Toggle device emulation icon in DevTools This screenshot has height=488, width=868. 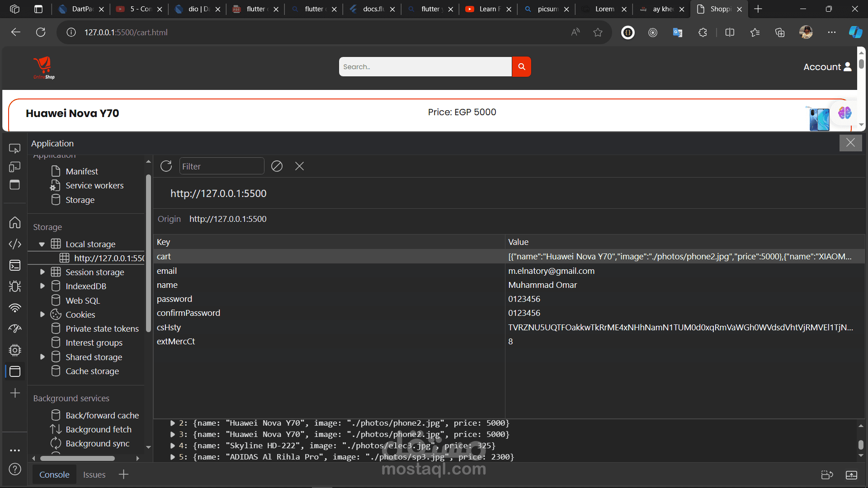(x=15, y=167)
